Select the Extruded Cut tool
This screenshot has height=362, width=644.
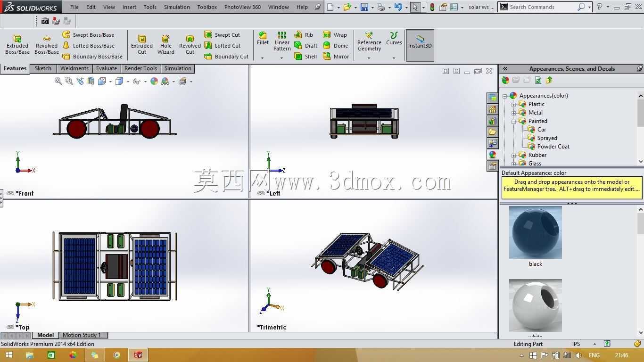click(x=142, y=45)
